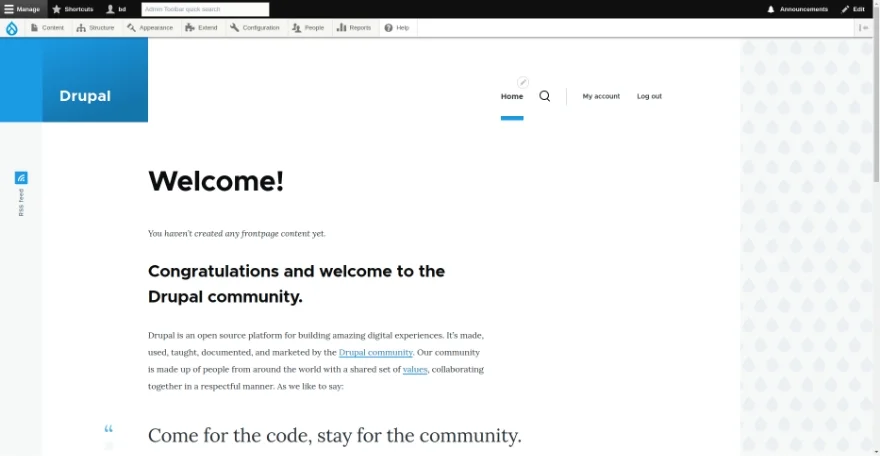Click "Congratulations and welcome to the Drupal community." heading
Screen dimensions: 880x456
pos(296,284)
